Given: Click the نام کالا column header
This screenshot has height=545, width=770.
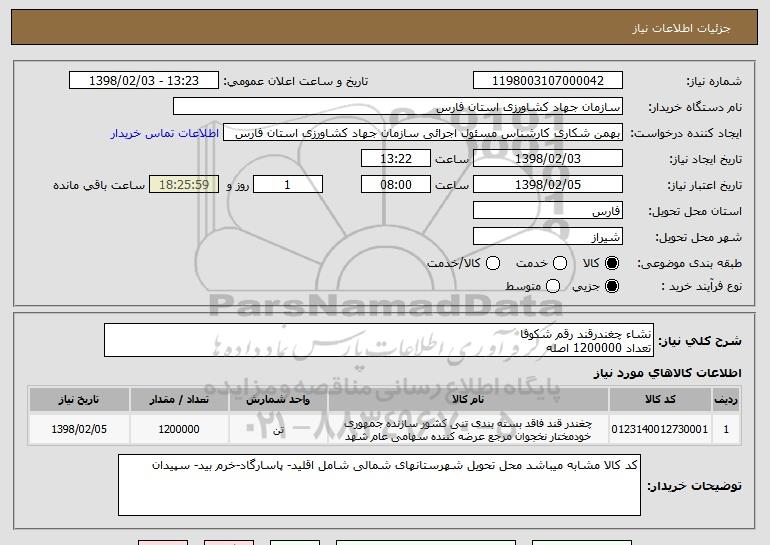Looking at the screenshot, I should [x=468, y=399].
